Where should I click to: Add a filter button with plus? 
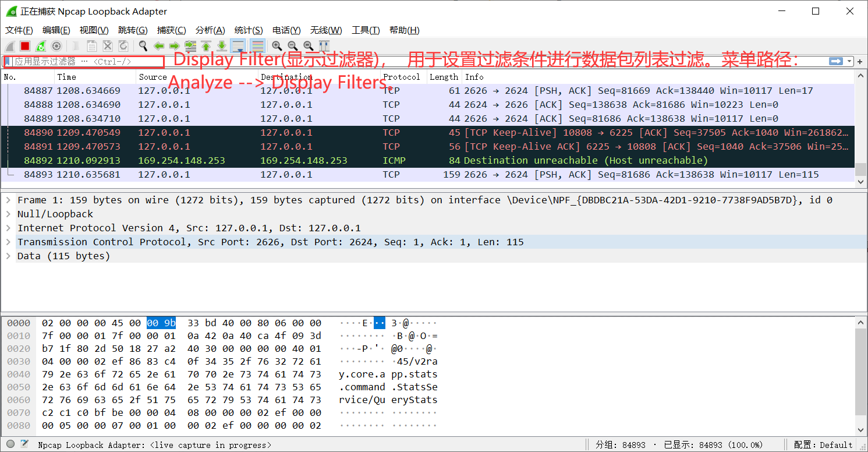(860, 61)
